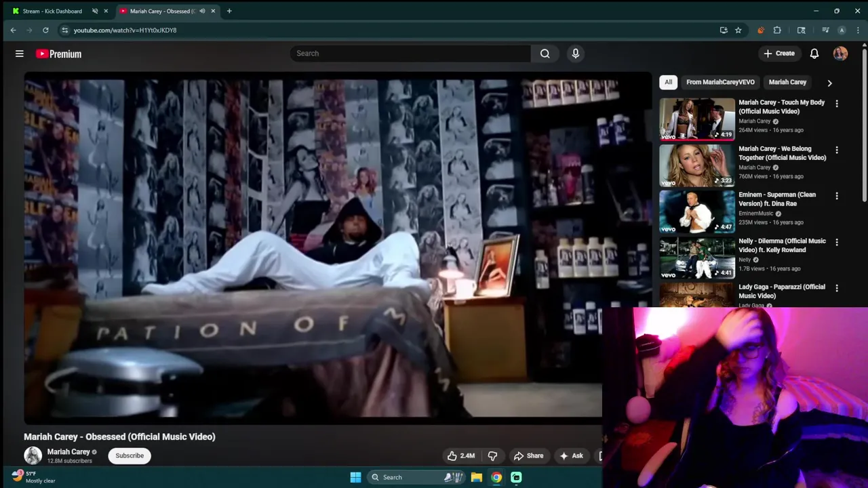
Task: Open the weather widget Mostly clear
Action: (33, 477)
